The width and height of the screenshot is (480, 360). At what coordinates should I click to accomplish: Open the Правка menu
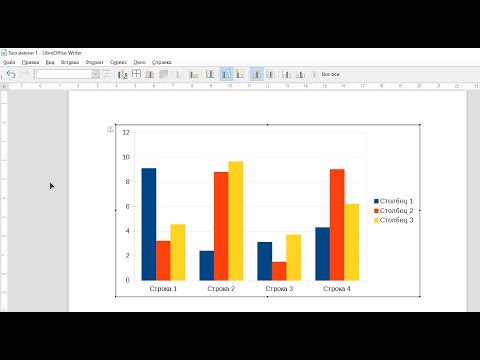point(30,62)
